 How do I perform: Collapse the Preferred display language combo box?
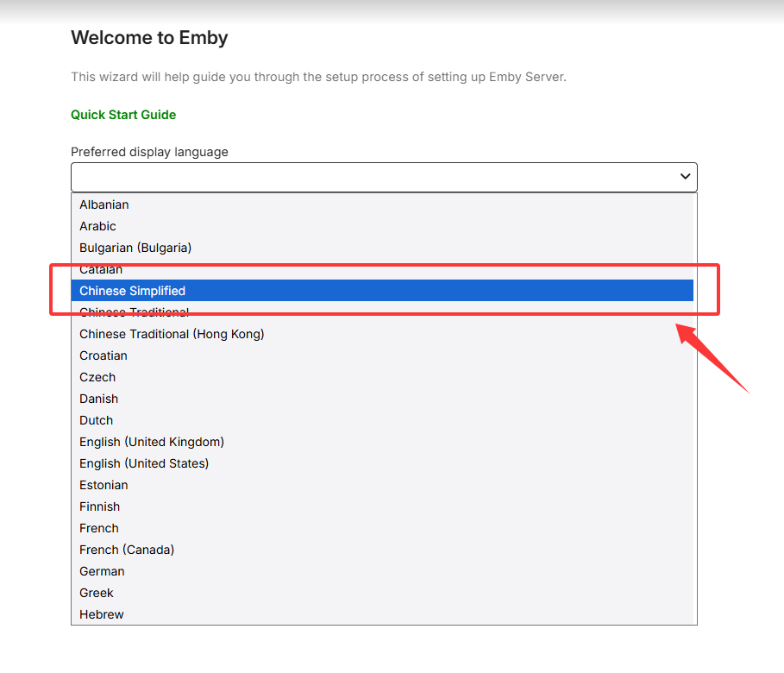(x=384, y=177)
